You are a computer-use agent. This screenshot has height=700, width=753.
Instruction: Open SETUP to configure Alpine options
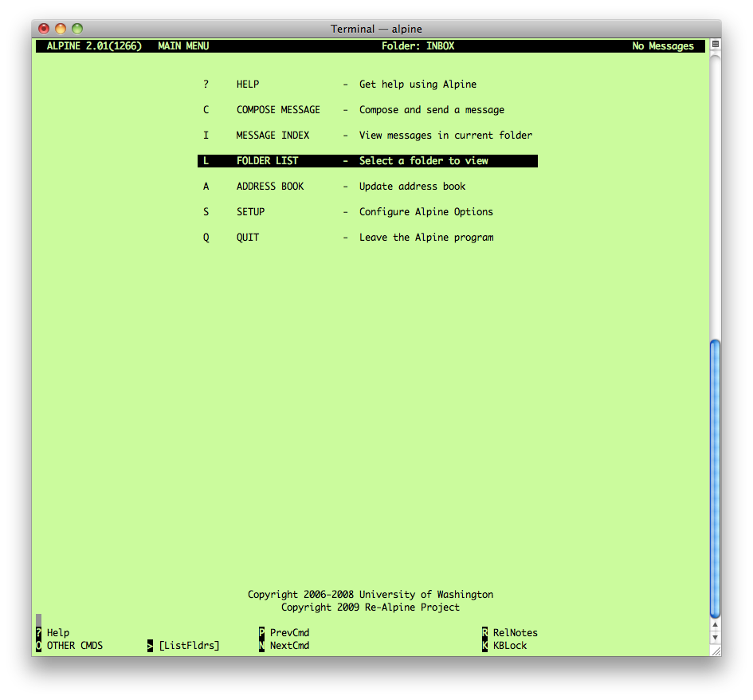[250, 212]
